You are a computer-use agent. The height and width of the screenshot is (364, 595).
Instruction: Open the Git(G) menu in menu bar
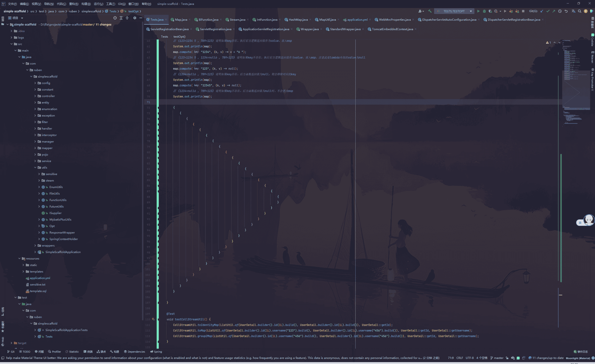pos(122,4)
